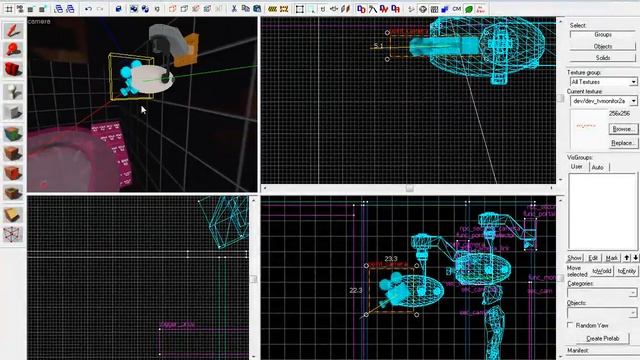This screenshot has height=360, width=640.
Task: Select the Block tool (gray cube)
Action: [x=13, y=112]
